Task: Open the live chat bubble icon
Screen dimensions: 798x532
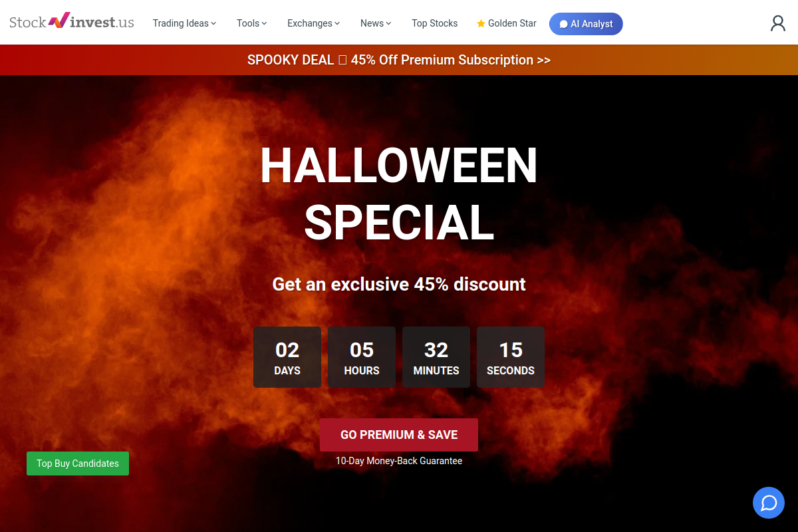Action: (x=769, y=502)
